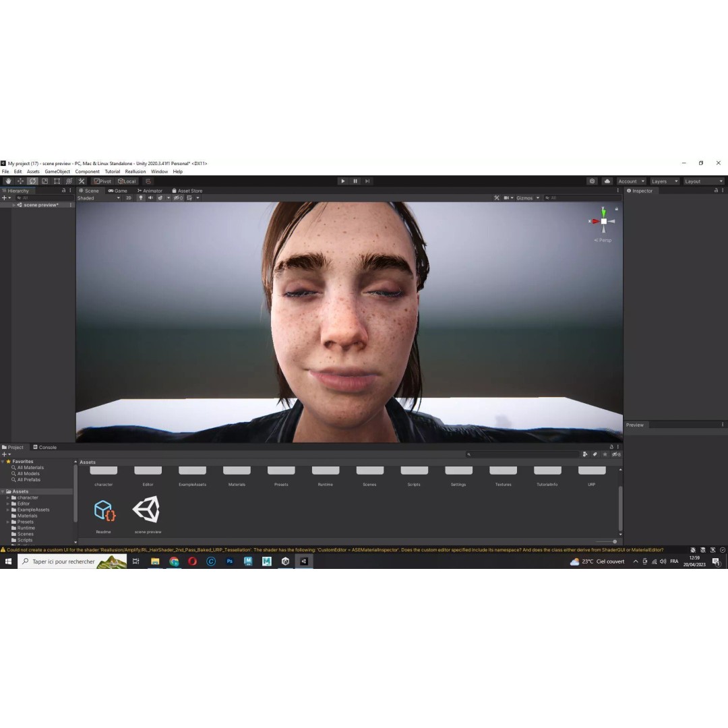Click the Pause button
Viewport: 728px width, 728px height.
click(355, 181)
